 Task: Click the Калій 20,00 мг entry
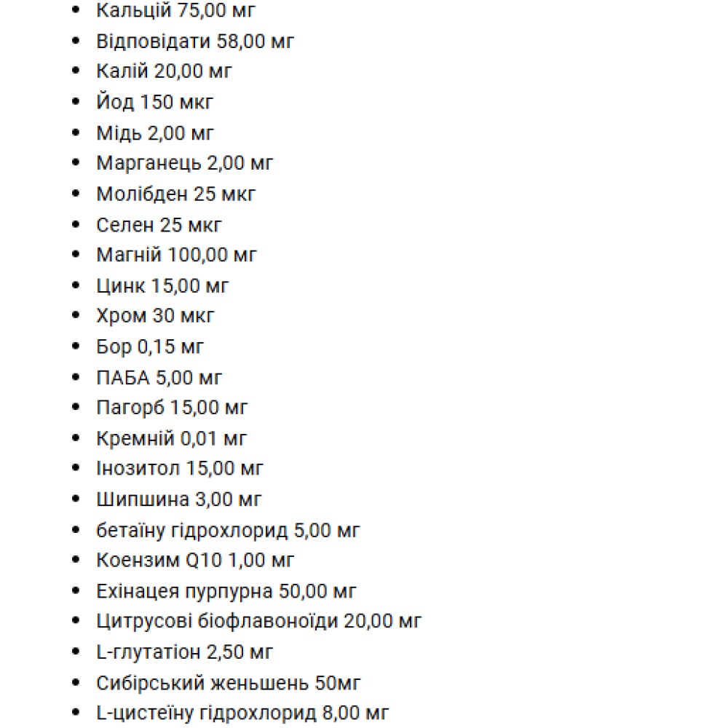click(165, 71)
